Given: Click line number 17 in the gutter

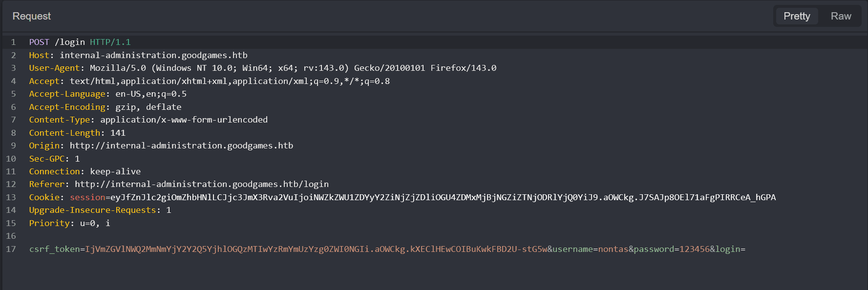Looking at the screenshot, I should tap(11, 249).
